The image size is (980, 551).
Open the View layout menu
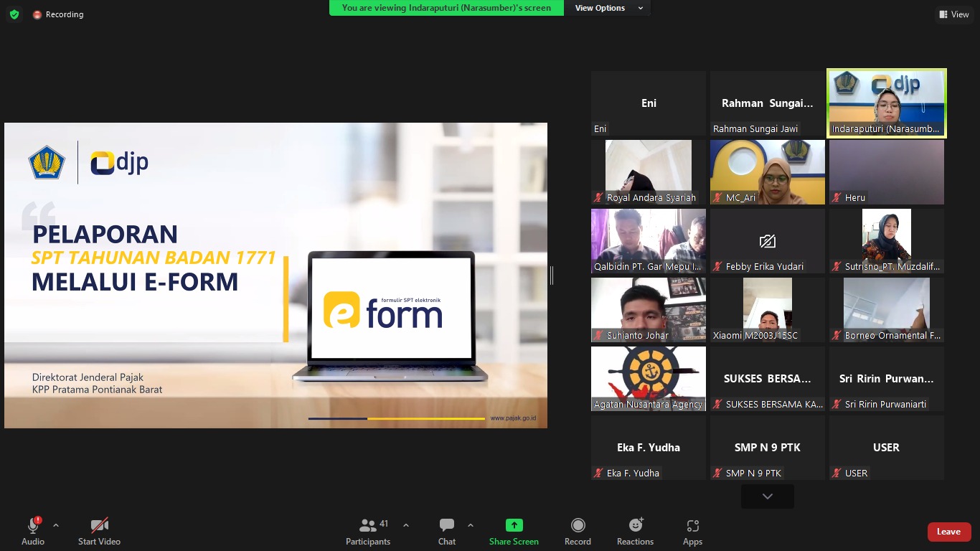(x=953, y=14)
